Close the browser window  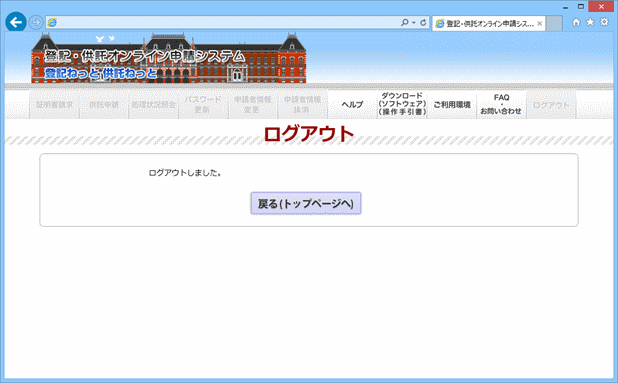tap(601, 7)
